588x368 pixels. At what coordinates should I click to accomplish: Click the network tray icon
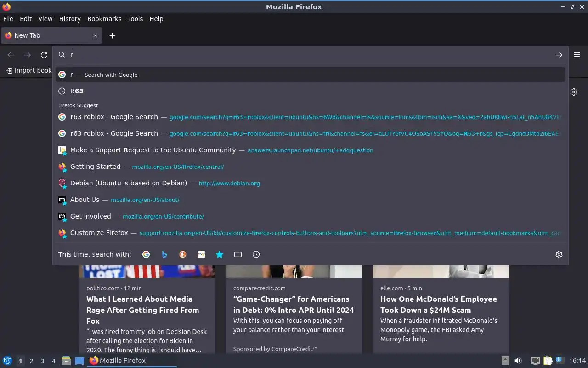point(535,361)
